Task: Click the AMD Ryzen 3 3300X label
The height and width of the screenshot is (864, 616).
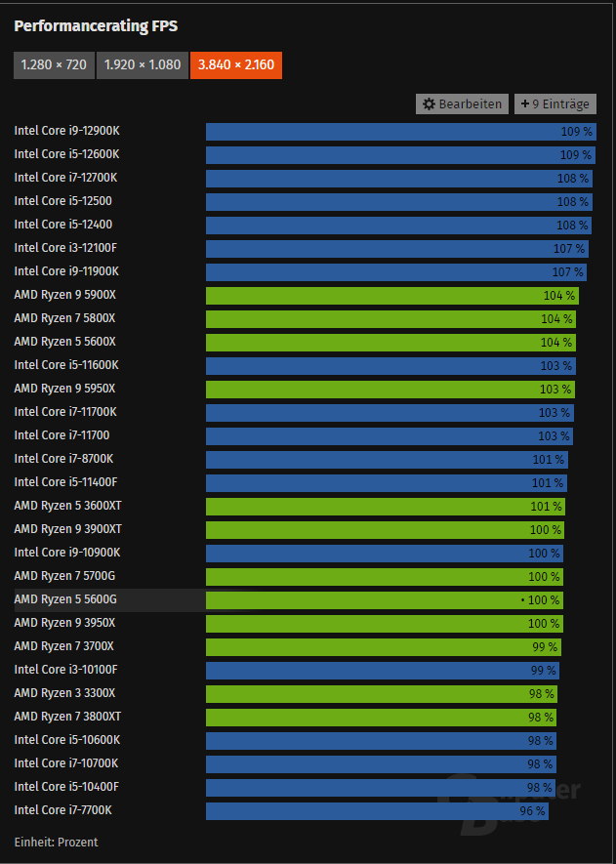Action: (x=64, y=693)
